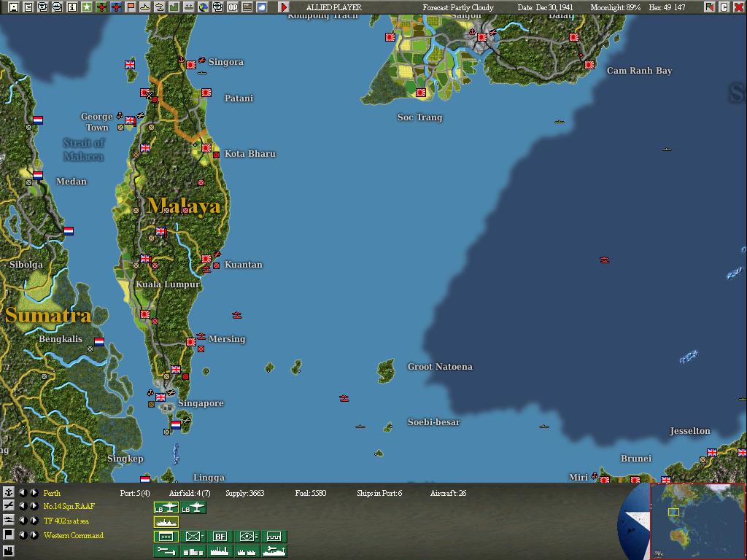
Task: Select the British flag at George Town
Action: pos(130,120)
